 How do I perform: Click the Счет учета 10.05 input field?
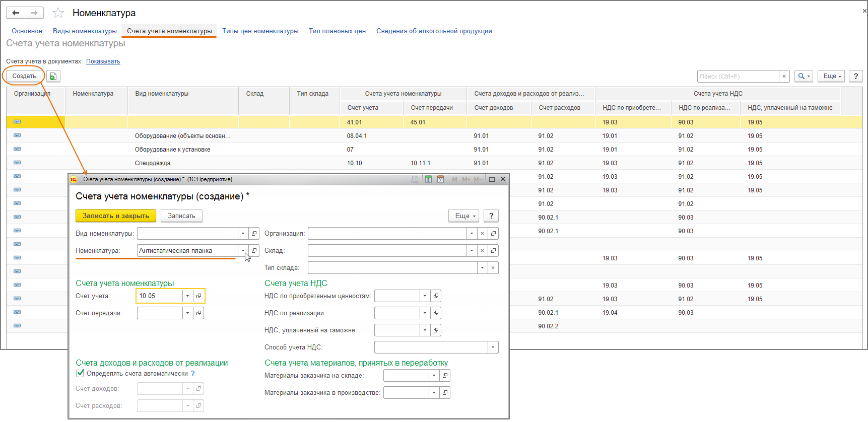click(x=159, y=296)
